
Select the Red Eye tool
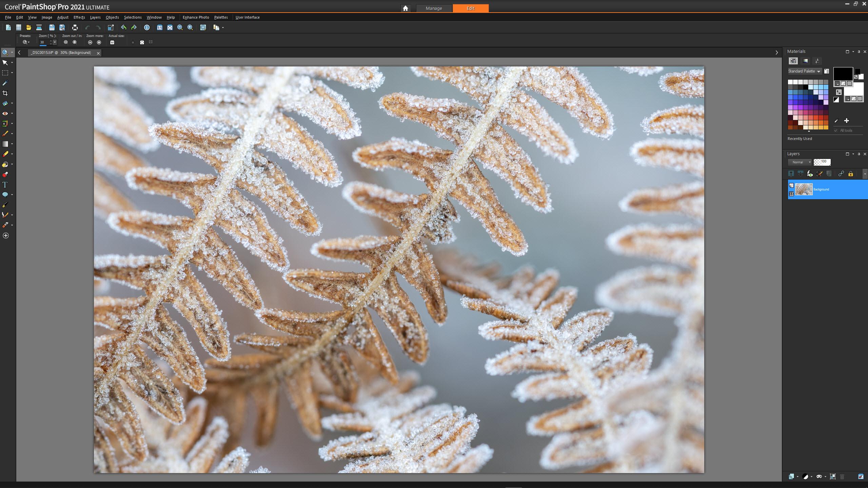pyautogui.click(x=5, y=113)
